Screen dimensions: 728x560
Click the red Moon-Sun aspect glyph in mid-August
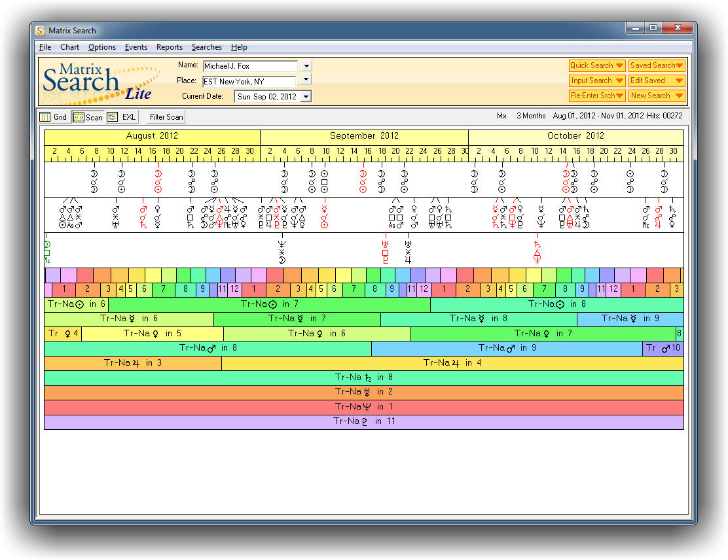pos(158,181)
